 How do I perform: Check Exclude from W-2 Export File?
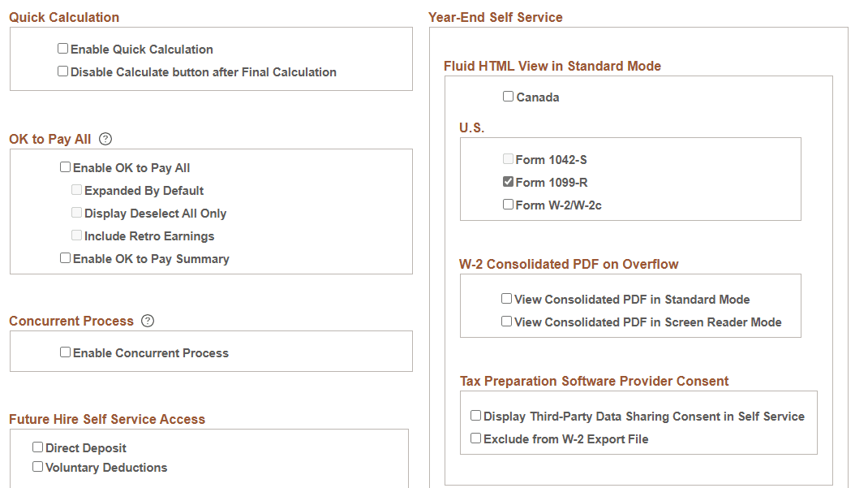pos(476,438)
